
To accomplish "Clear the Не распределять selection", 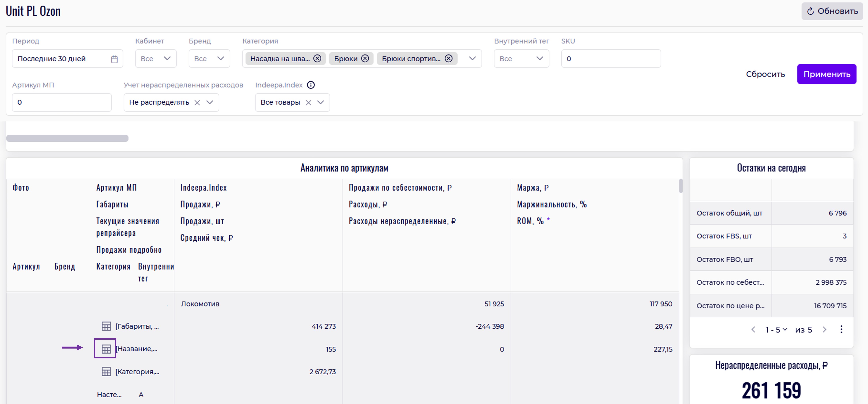I will point(197,102).
